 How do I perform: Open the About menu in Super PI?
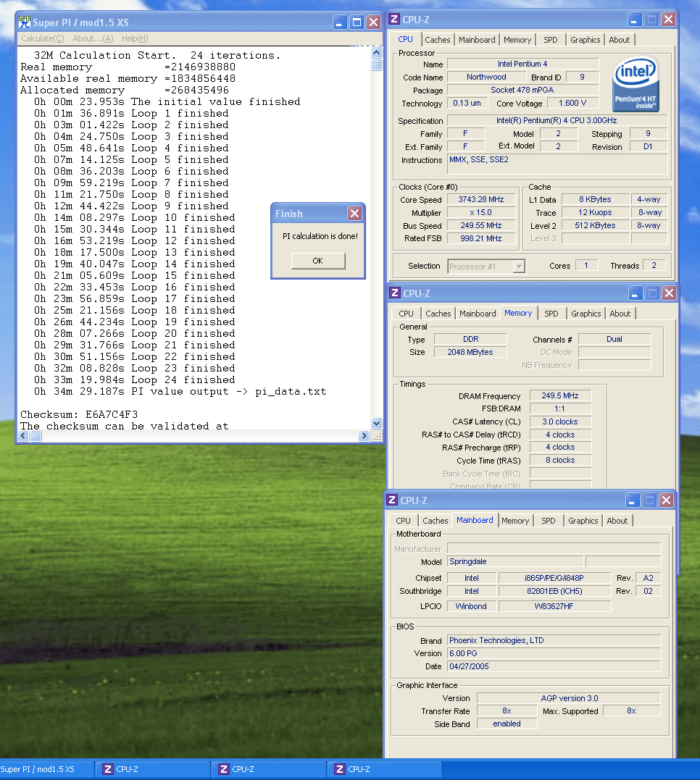pos(93,38)
